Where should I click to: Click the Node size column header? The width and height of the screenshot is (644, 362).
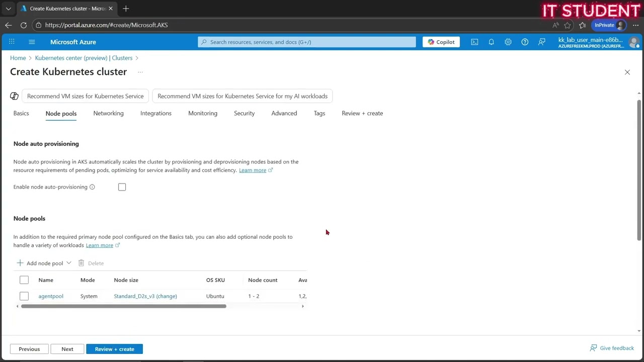[x=126, y=280]
